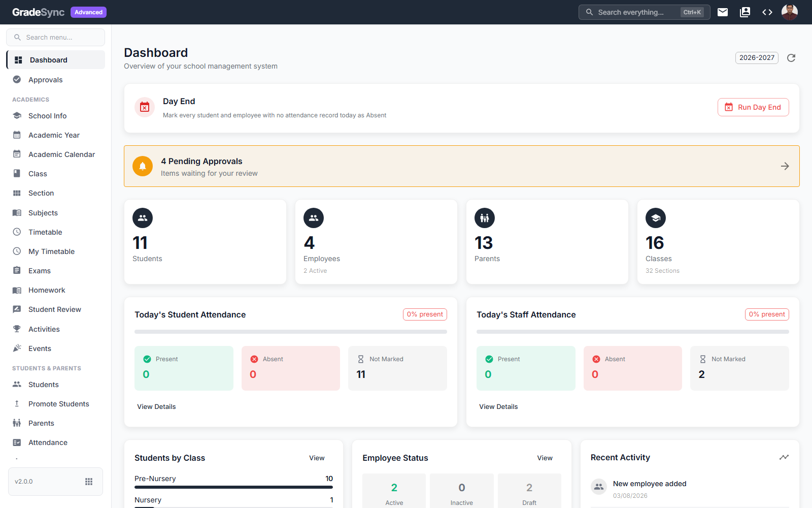Focus the Search menu input

pyautogui.click(x=56, y=38)
